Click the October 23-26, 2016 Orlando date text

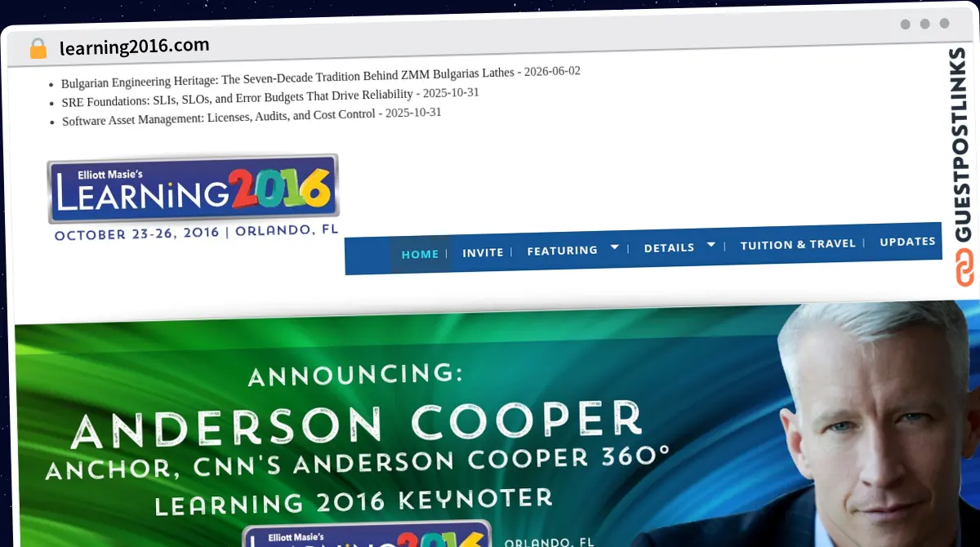coord(196,232)
